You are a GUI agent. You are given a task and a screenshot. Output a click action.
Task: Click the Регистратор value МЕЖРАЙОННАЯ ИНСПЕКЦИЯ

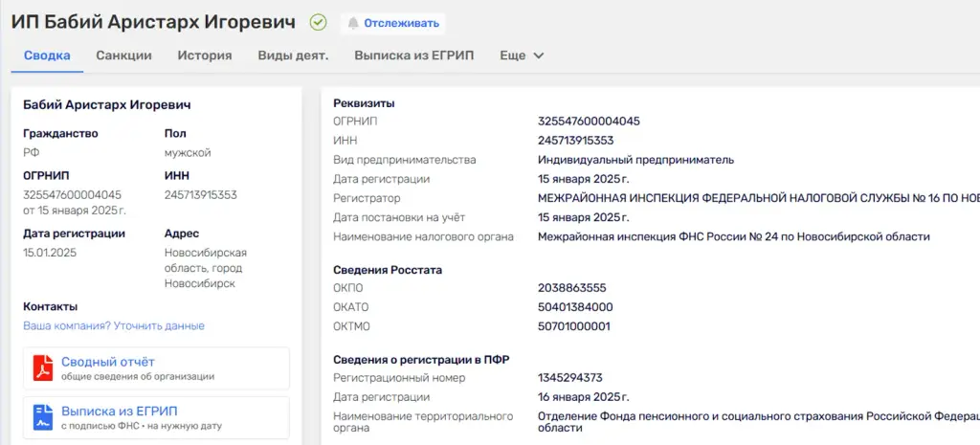(759, 198)
